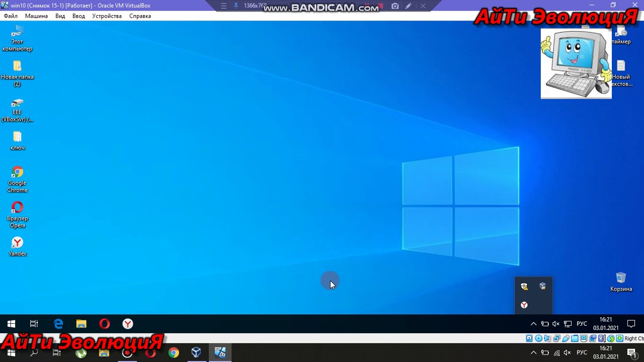
Task: Switch to win10 VM on host taskbar
Action: point(220,353)
